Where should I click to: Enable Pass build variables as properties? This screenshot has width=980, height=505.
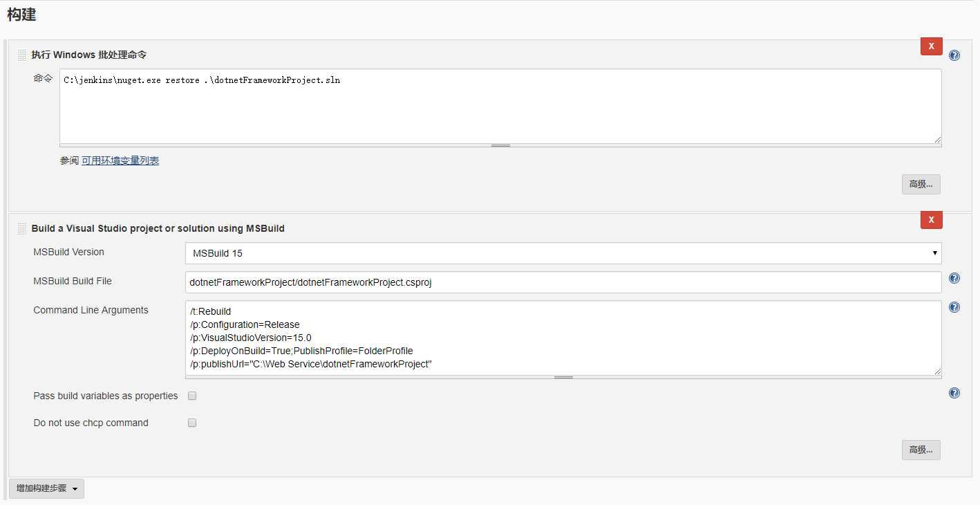(192, 396)
